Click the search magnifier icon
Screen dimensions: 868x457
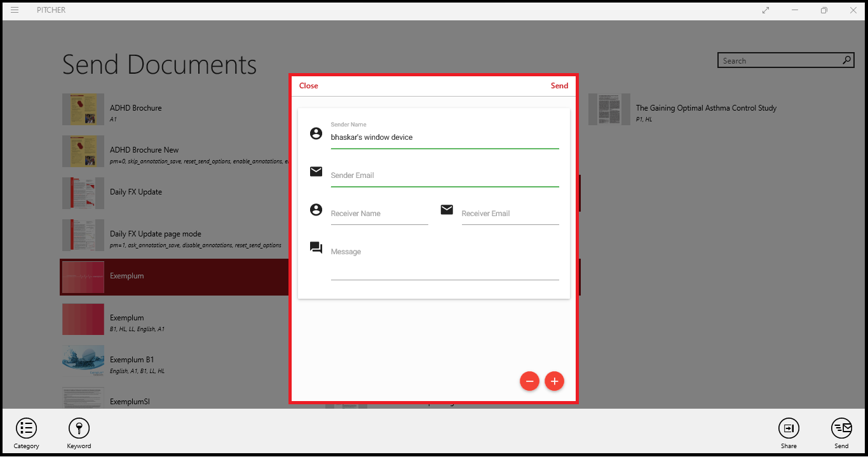click(846, 60)
